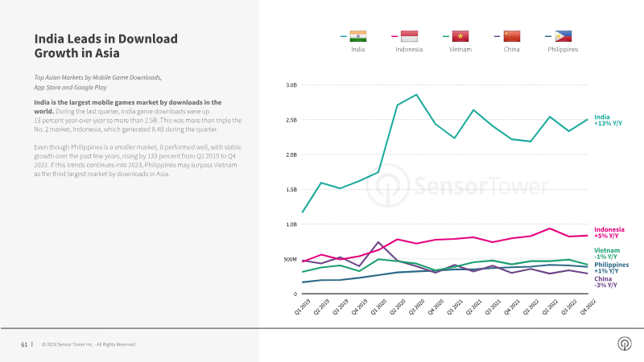
Task: Click the Q4 2022 axis label
Action: [x=588, y=307]
